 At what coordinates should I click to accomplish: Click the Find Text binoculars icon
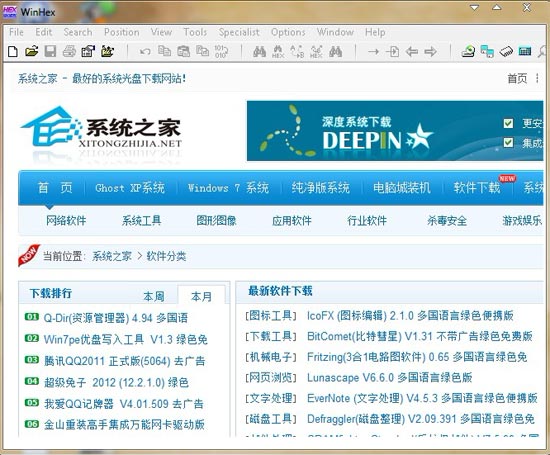(260, 52)
